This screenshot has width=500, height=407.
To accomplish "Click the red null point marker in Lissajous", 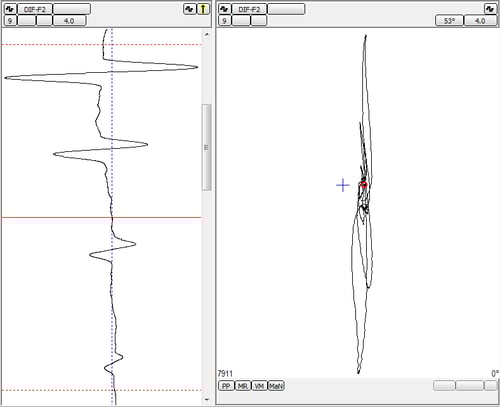I will [x=364, y=185].
